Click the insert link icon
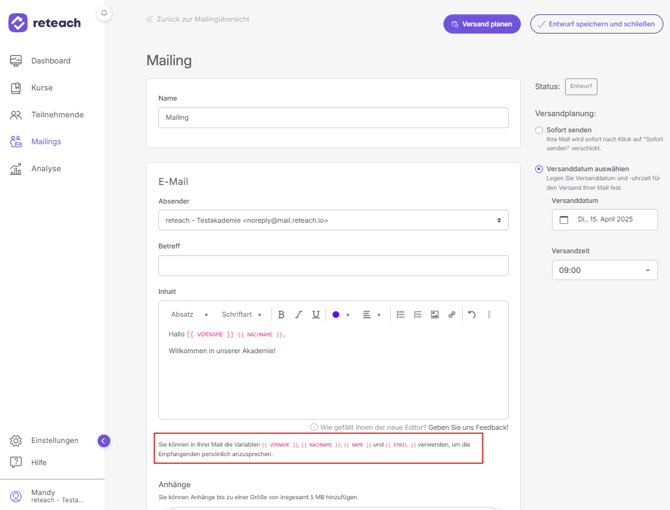Viewport: 670px width, 510px height. [x=452, y=315]
